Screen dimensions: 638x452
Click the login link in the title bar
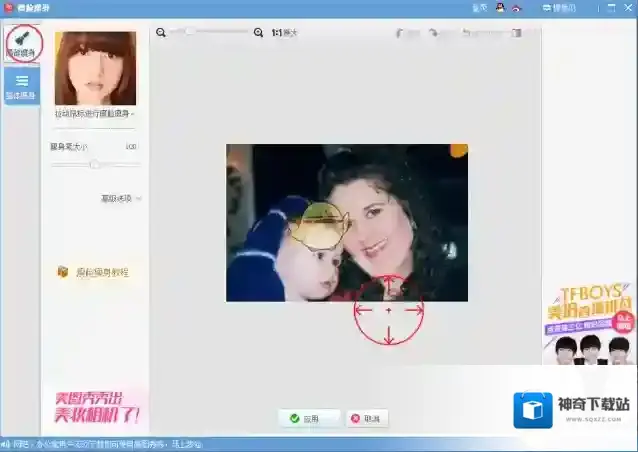[479, 7]
